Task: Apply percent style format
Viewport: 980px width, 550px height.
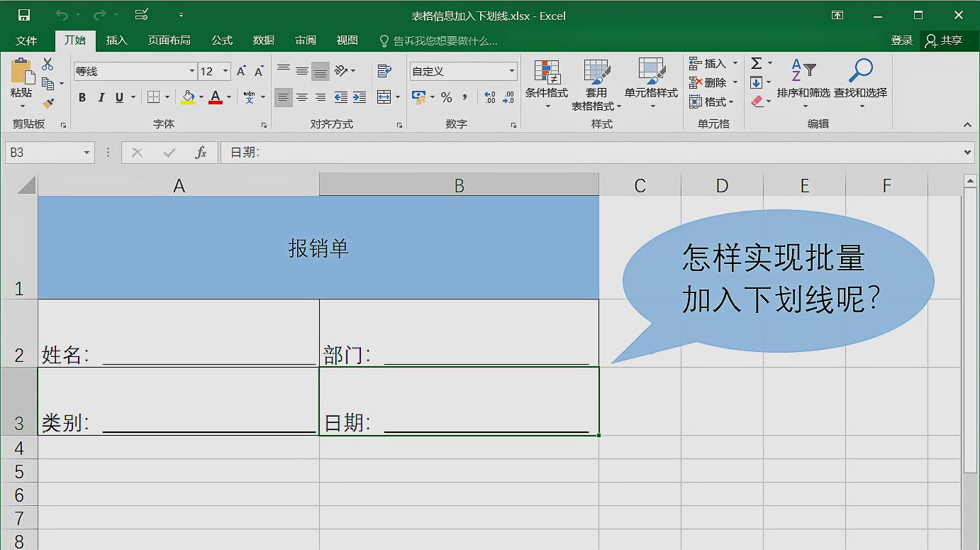Action: click(x=446, y=97)
